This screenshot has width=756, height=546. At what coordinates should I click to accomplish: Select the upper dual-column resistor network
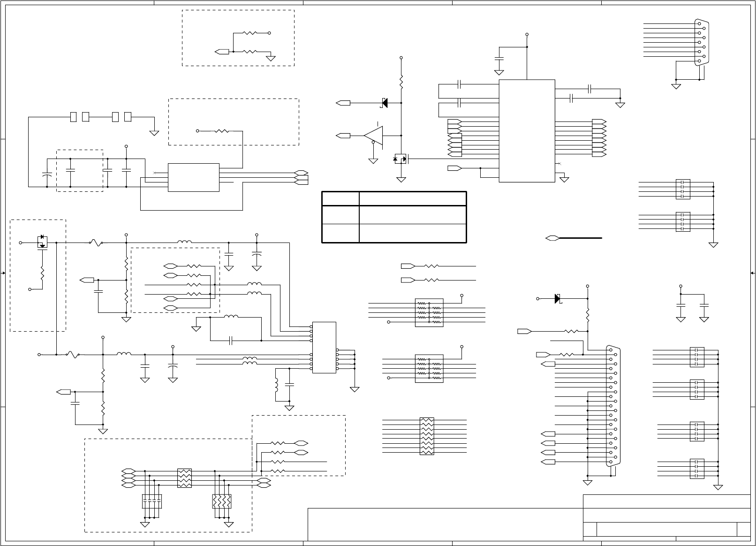point(429,312)
